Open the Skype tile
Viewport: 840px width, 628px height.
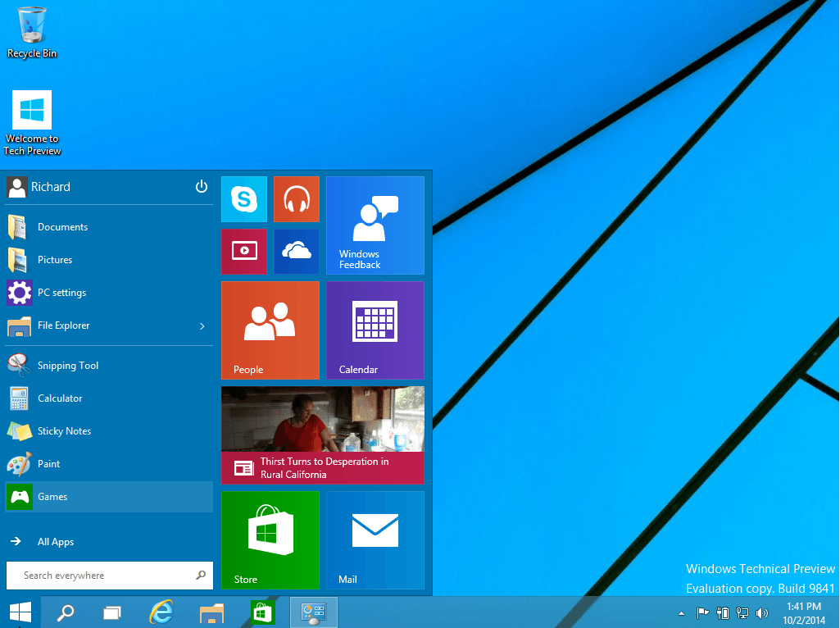[243, 198]
